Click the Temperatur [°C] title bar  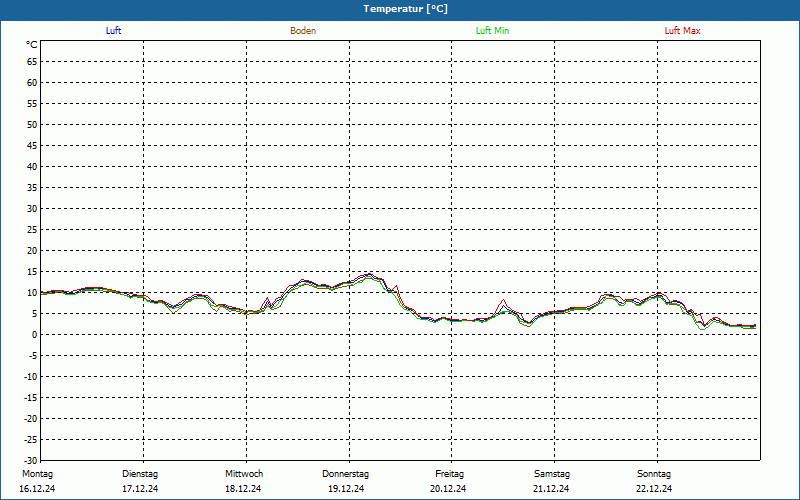click(400, 9)
